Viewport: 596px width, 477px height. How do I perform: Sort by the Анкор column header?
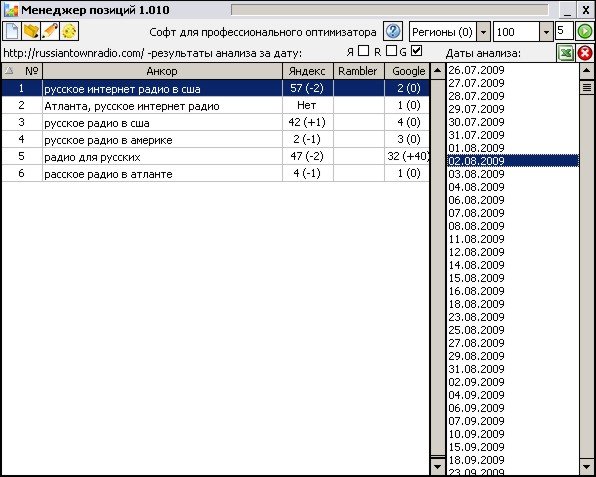162,71
